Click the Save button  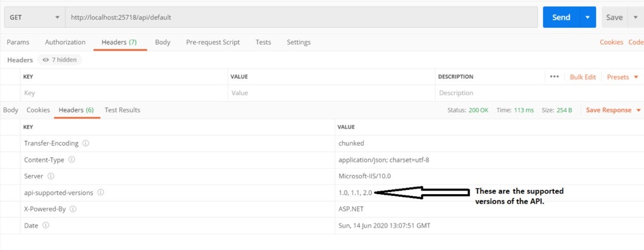coord(614,17)
